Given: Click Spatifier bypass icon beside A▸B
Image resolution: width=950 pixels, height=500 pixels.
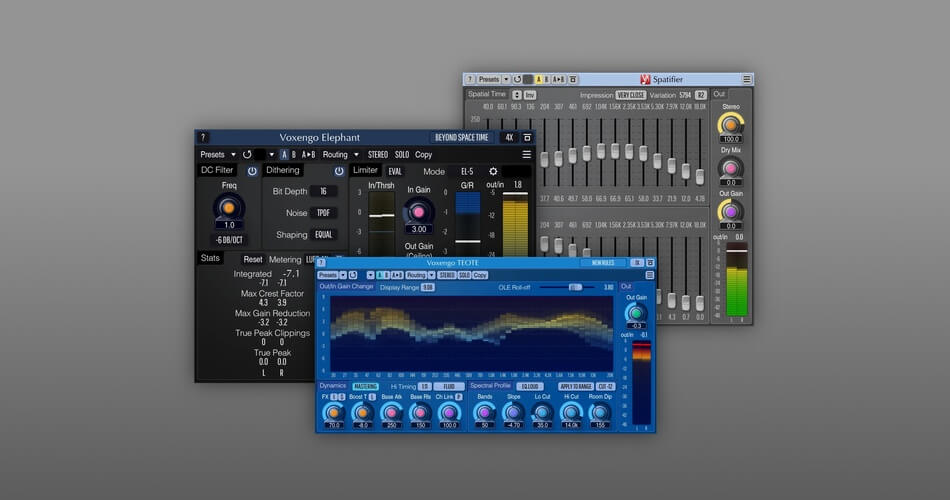Looking at the screenshot, I should point(573,79).
